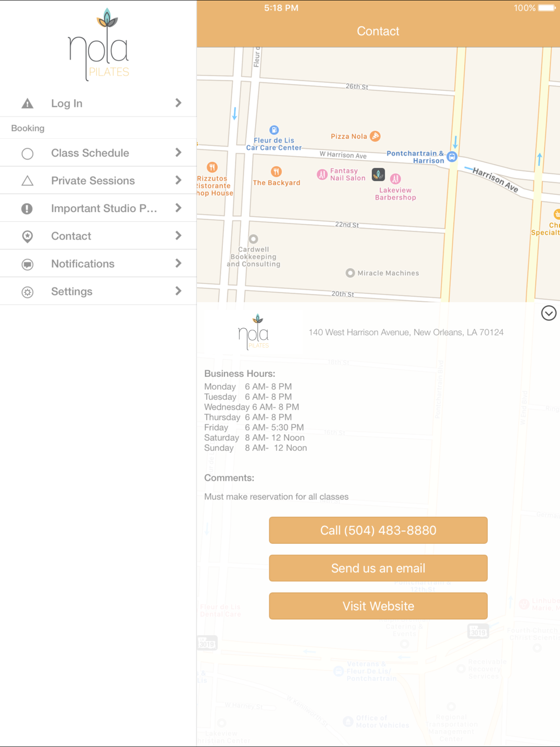Tap the Harrison Ave street label on map

click(x=495, y=180)
